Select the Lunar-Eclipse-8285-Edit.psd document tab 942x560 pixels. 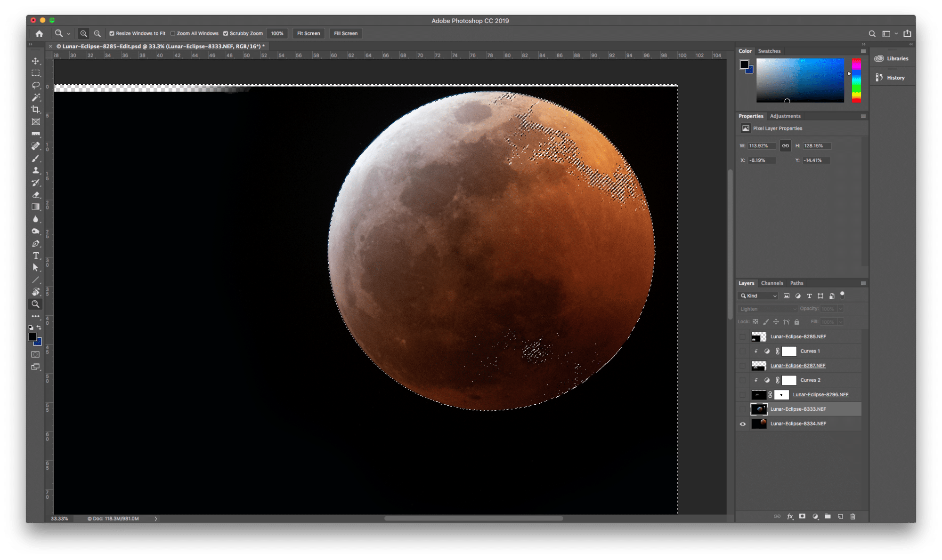coord(161,47)
